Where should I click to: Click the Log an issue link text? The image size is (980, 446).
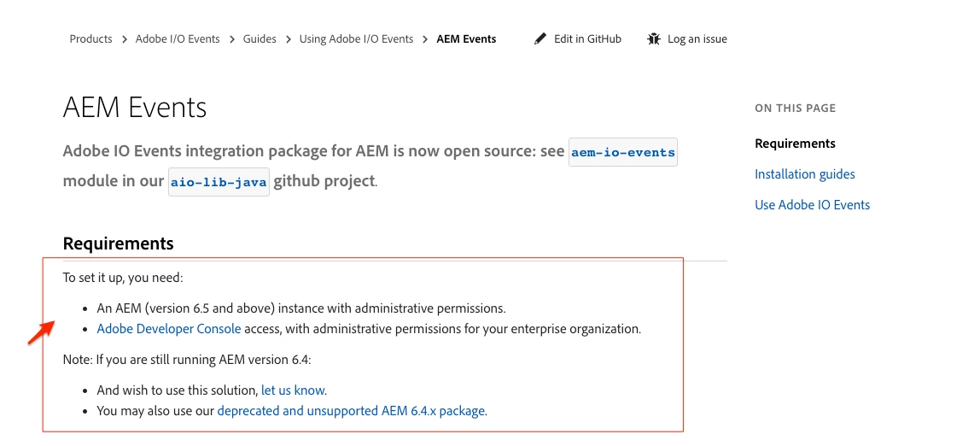click(x=697, y=39)
